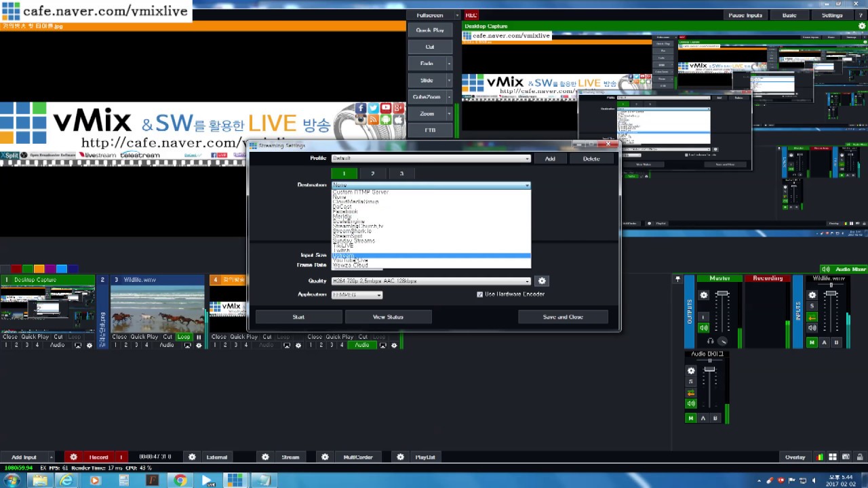This screenshot has width=868, height=488.
Task: Adjust Wildlife.wmv mixer volume fader
Action: pyautogui.click(x=831, y=294)
